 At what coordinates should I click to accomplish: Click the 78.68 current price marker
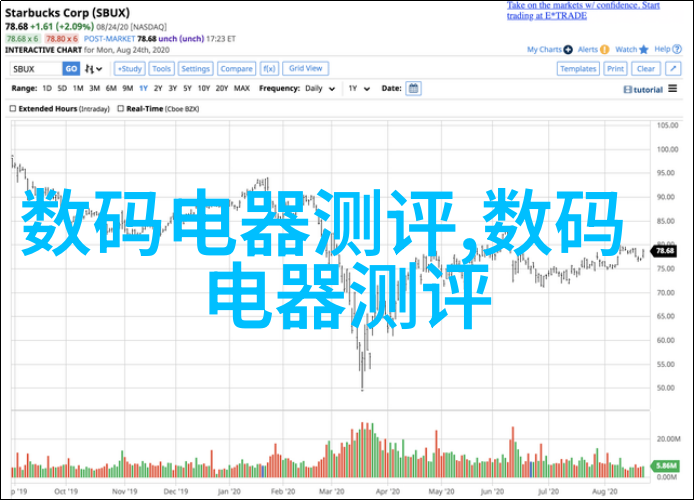[x=664, y=251]
